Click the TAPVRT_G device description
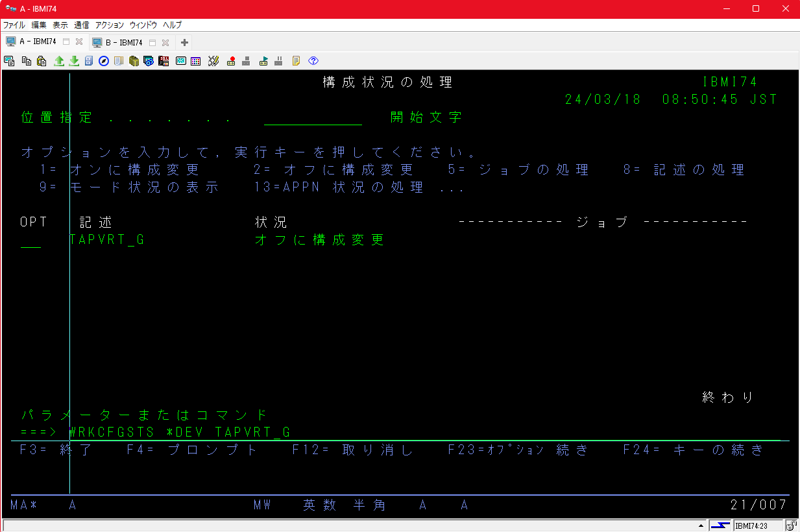Screen dimensions: 800x532 (107, 240)
